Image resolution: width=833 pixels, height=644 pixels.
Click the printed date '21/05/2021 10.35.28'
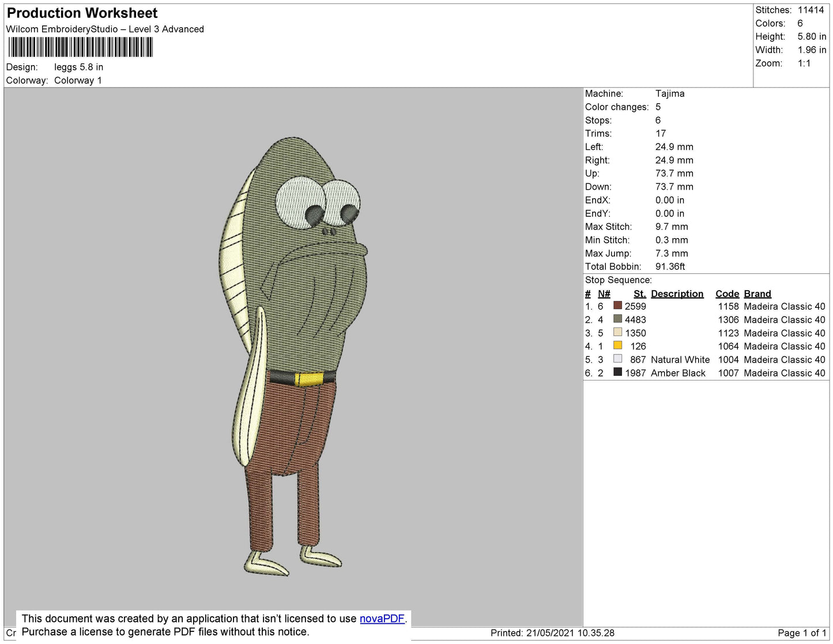coord(570,632)
